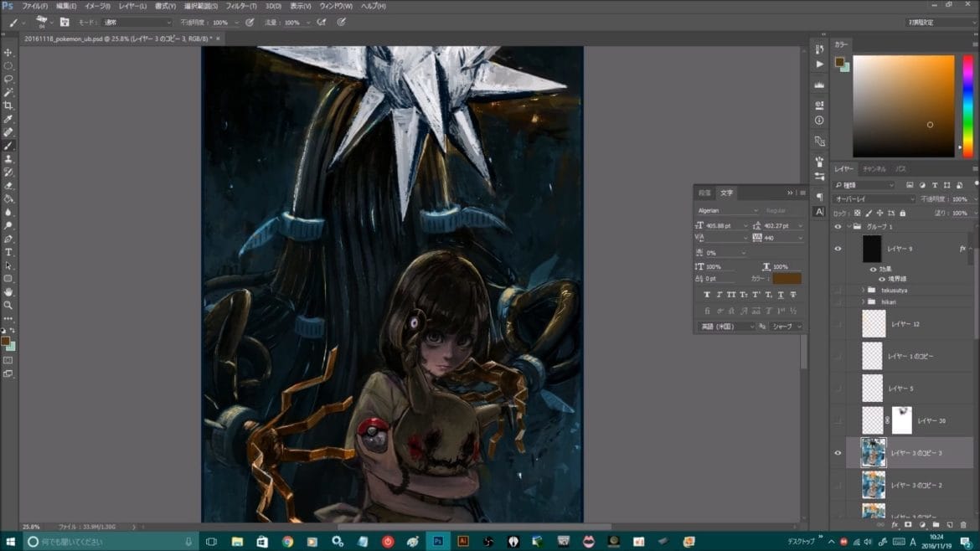Create a new group folder
This screenshot has width=980, height=551.
(936, 525)
